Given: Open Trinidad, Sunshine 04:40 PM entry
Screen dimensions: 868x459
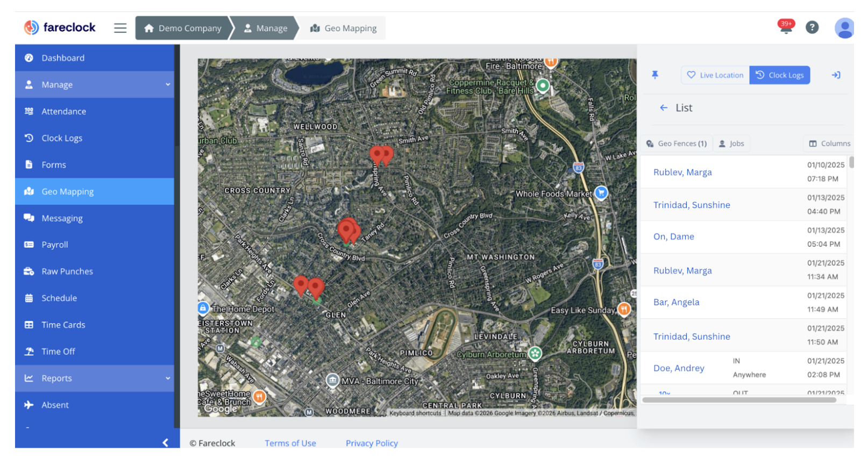Looking at the screenshot, I should (x=692, y=205).
